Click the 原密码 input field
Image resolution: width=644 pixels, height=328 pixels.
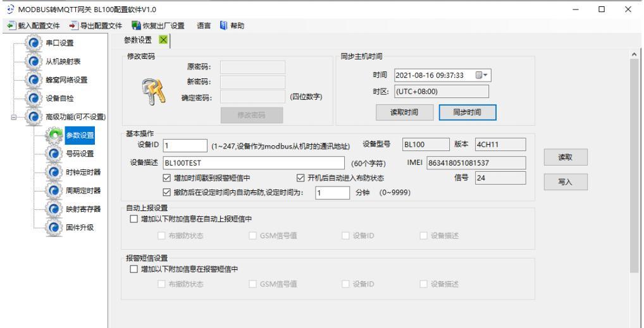252,68
